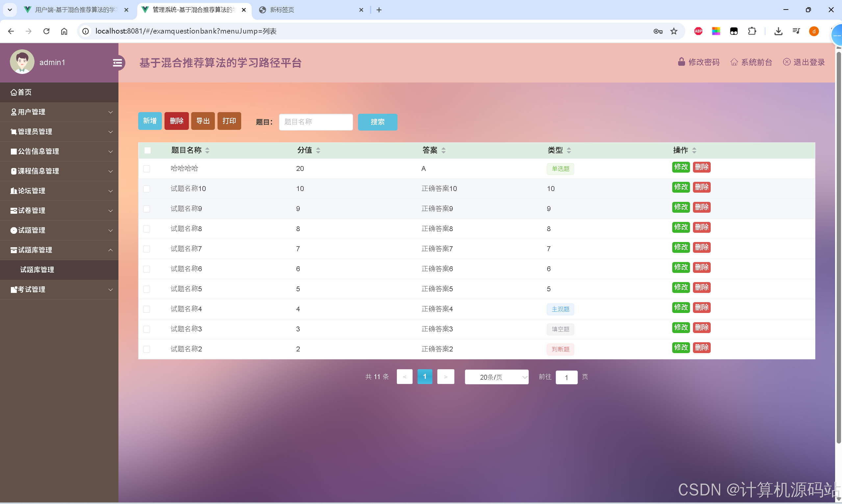Click the 用户管理 user icon
This screenshot has height=504, width=842.
pyautogui.click(x=13, y=112)
